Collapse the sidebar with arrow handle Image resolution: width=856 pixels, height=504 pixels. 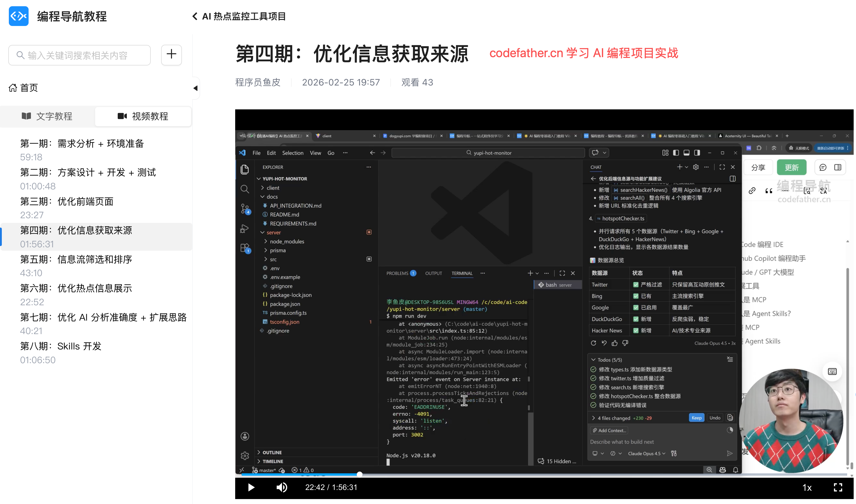pyautogui.click(x=195, y=88)
